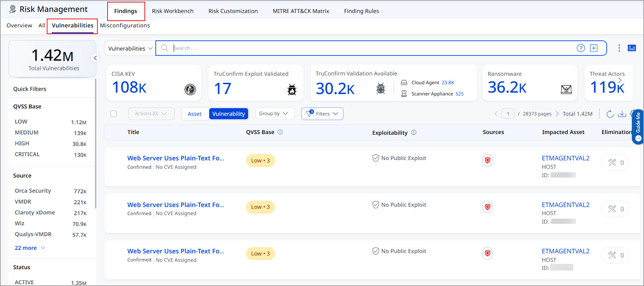
Task: Open the three-dot more options menu
Action: [619, 48]
